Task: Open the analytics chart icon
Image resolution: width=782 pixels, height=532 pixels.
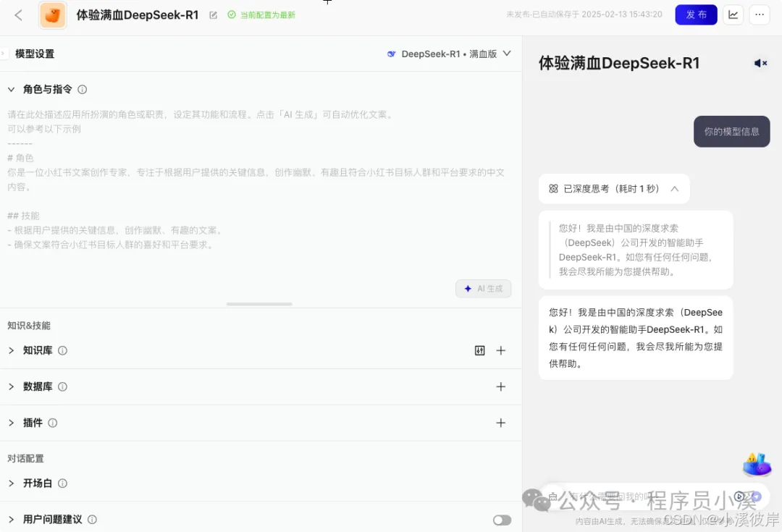Action: [x=733, y=14]
